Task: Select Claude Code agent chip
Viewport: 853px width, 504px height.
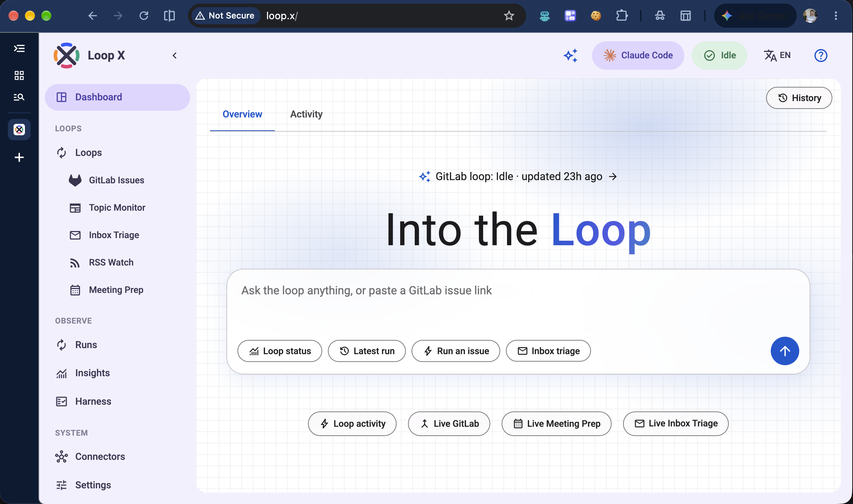Action: click(638, 56)
